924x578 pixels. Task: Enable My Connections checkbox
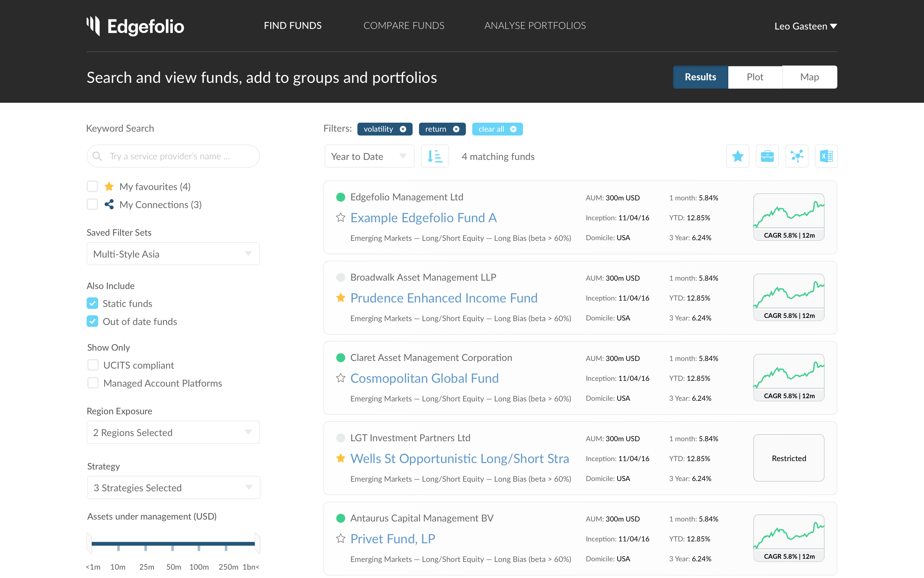(x=92, y=205)
